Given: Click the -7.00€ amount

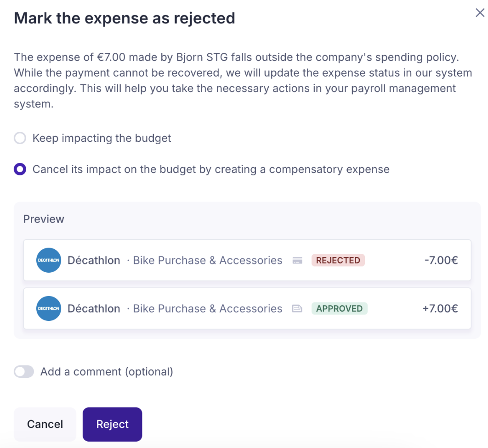Looking at the screenshot, I should pos(441,260).
